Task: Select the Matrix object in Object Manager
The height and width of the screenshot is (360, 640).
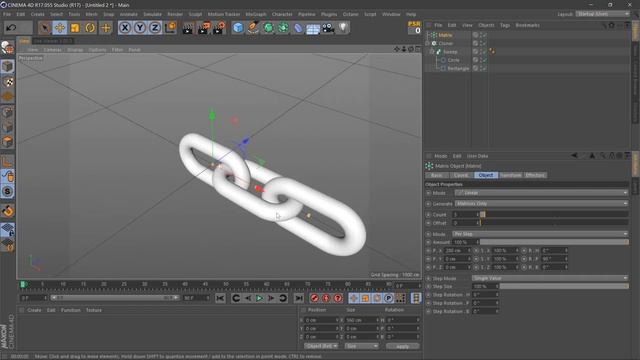Action: coord(445,35)
